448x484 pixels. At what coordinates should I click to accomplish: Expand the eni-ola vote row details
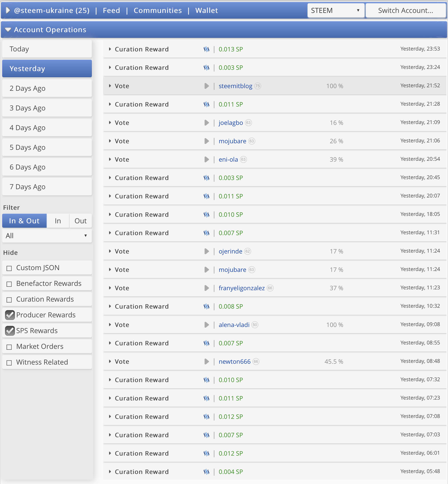(110, 159)
